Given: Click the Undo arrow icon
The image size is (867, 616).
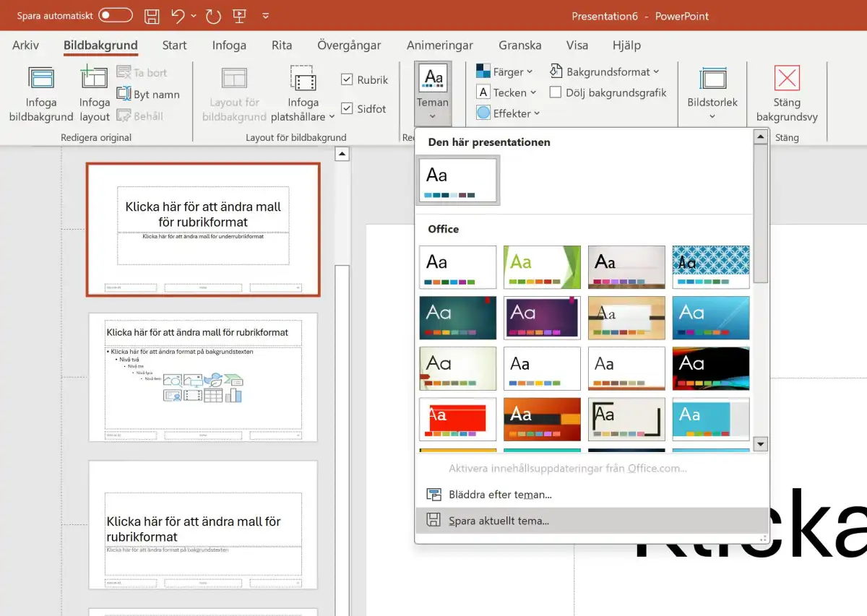Looking at the screenshot, I should point(178,16).
